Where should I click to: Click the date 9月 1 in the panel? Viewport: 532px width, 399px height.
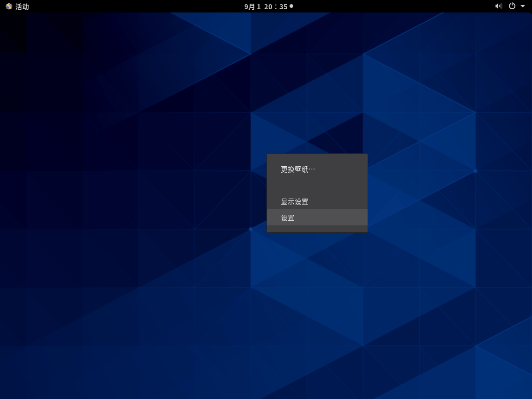pyautogui.click(x=252, y=6)
